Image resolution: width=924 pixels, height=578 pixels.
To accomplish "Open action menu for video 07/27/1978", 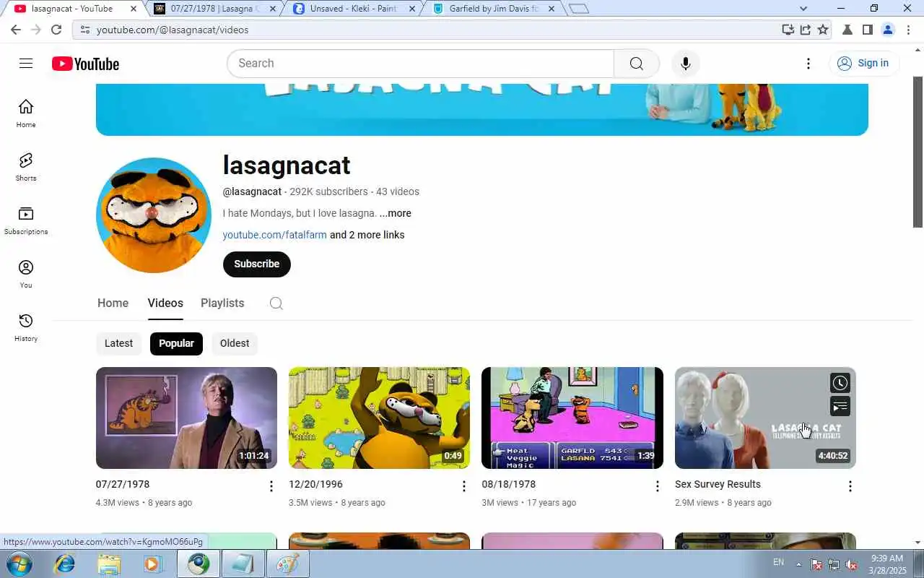I will pos(271,486).
